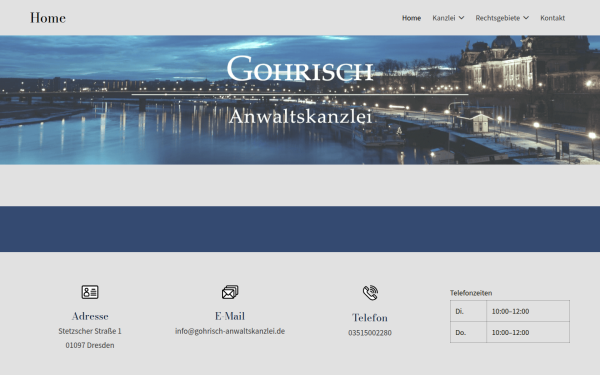Screen dimensions: 600x375
Task: Select the Adresse heading
Action: 90,316
